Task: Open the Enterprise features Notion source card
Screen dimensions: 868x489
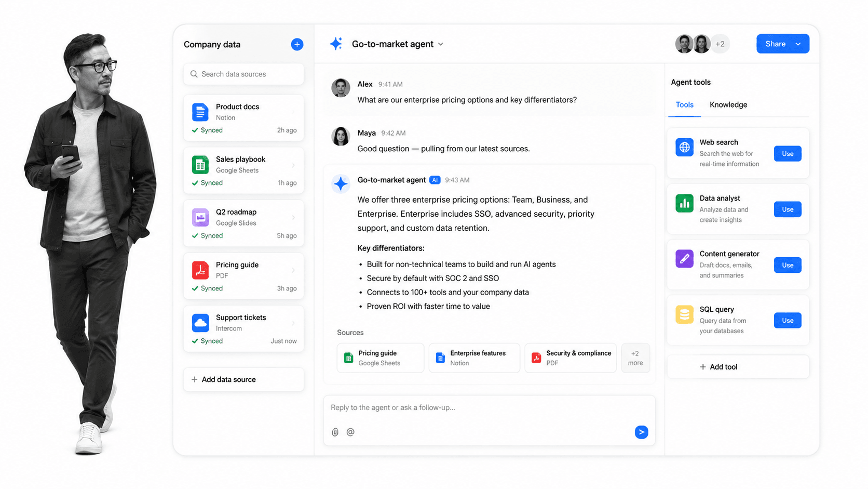Action: pyautogui.click(x=474, y=358)
